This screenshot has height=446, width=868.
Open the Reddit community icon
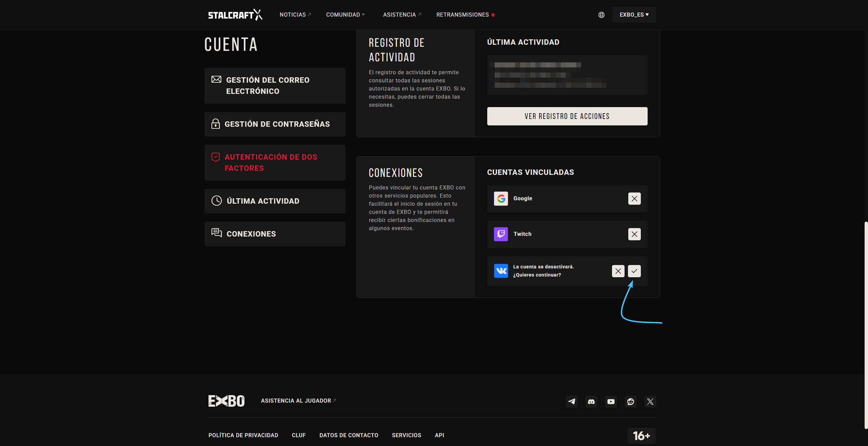pos(631,402)
